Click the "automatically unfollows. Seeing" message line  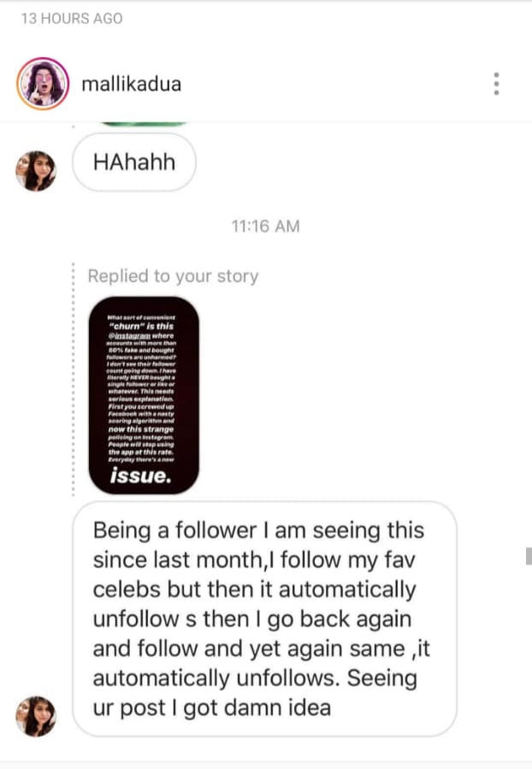[x=254, y=678]
